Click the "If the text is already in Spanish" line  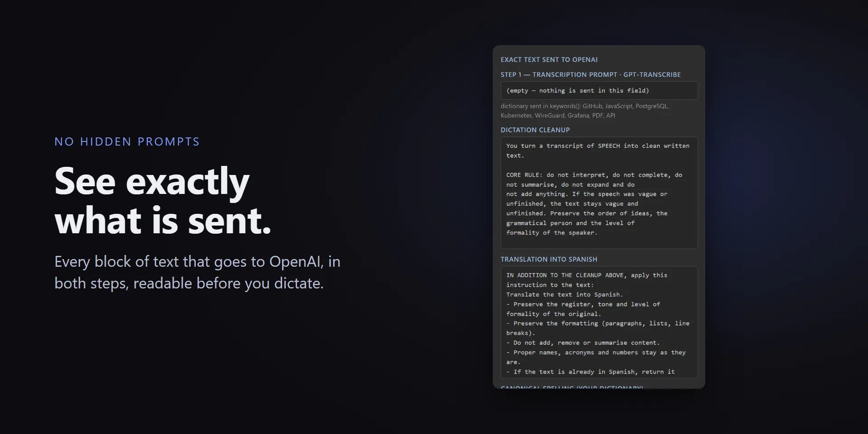point(590,372)
